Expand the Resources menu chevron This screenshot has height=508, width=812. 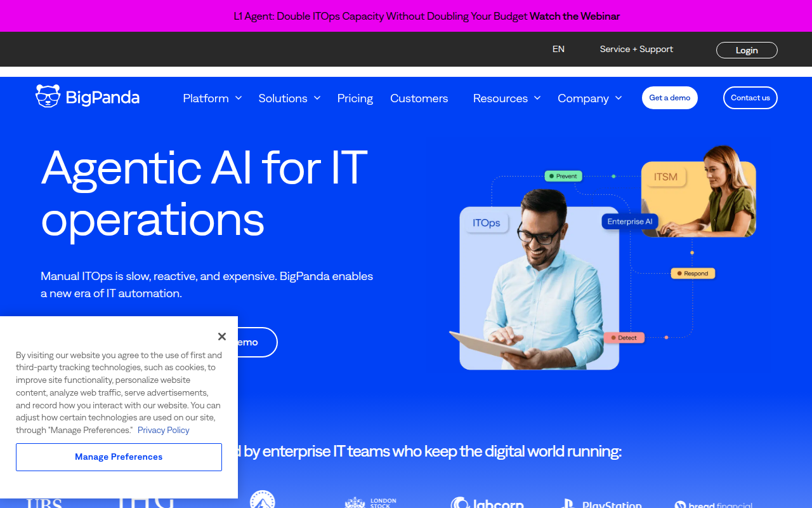pos(537,98)
